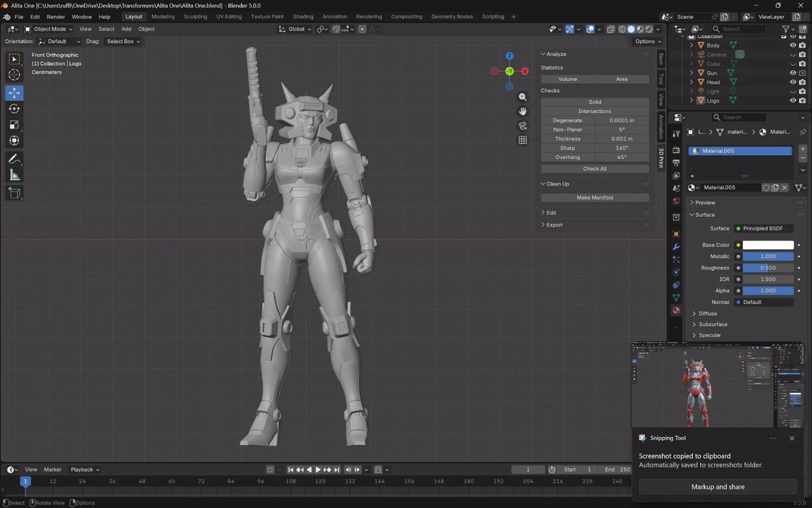Hide the Logo object via eye icon
Image resolution: width=812 pixels, height=508 pixels.
point(793,100)
